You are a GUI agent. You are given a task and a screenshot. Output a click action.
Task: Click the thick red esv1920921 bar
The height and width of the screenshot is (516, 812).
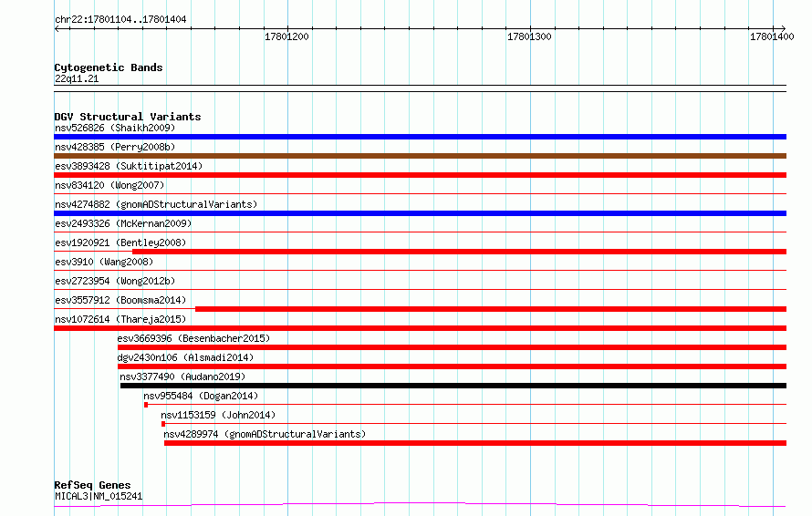click(459, 252)
